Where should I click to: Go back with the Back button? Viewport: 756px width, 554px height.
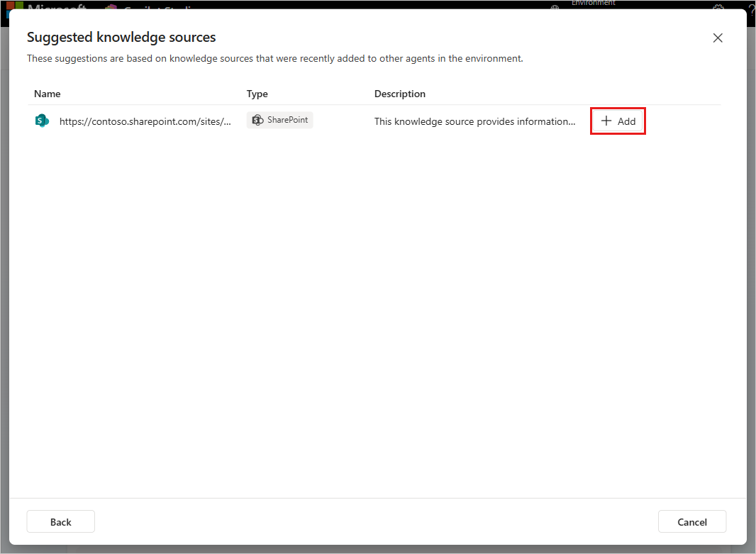(x=61, y=521)
